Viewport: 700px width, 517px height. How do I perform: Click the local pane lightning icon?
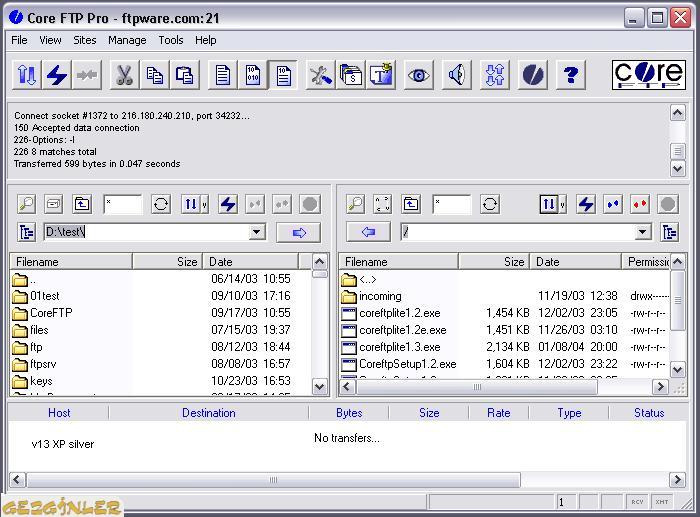[x=228, y=204]
